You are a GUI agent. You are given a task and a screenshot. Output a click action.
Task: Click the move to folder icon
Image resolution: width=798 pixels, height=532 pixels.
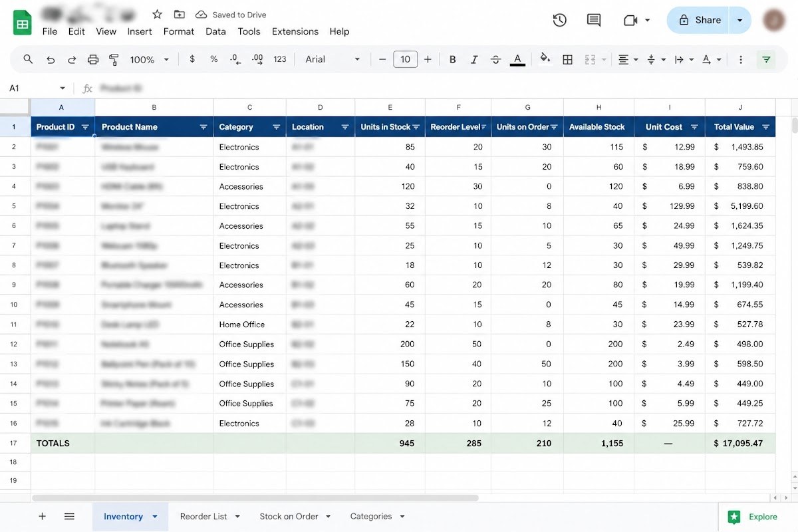pyautogui.click(x=179, y=14)
